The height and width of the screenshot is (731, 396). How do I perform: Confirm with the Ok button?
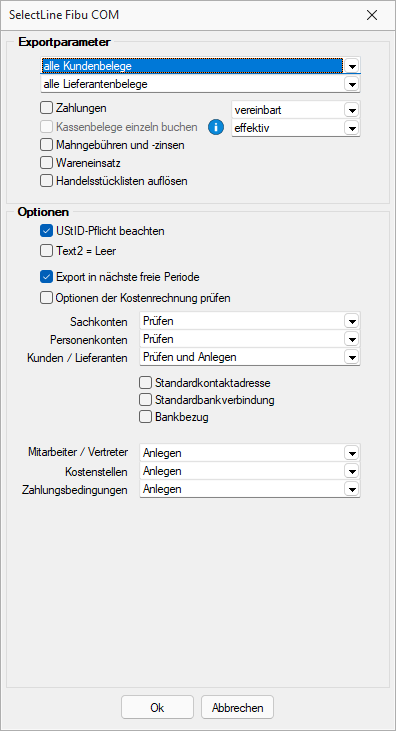pos(157,708)
